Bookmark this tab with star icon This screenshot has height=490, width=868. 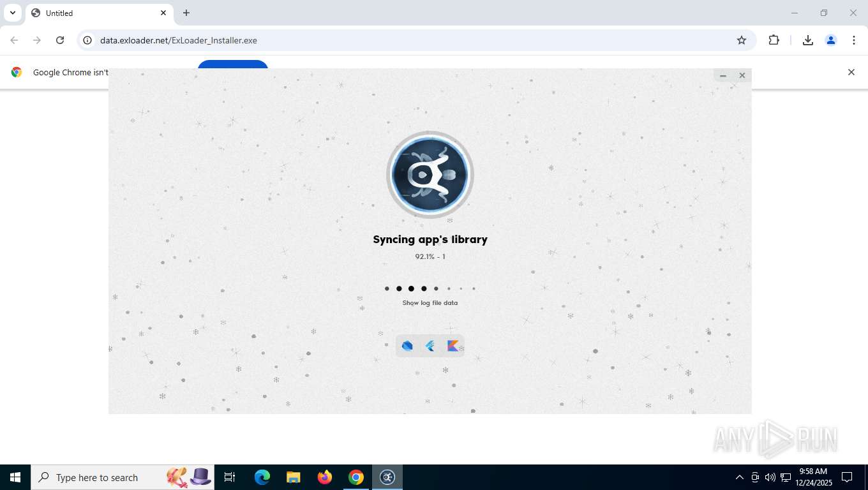pos(742,40)
